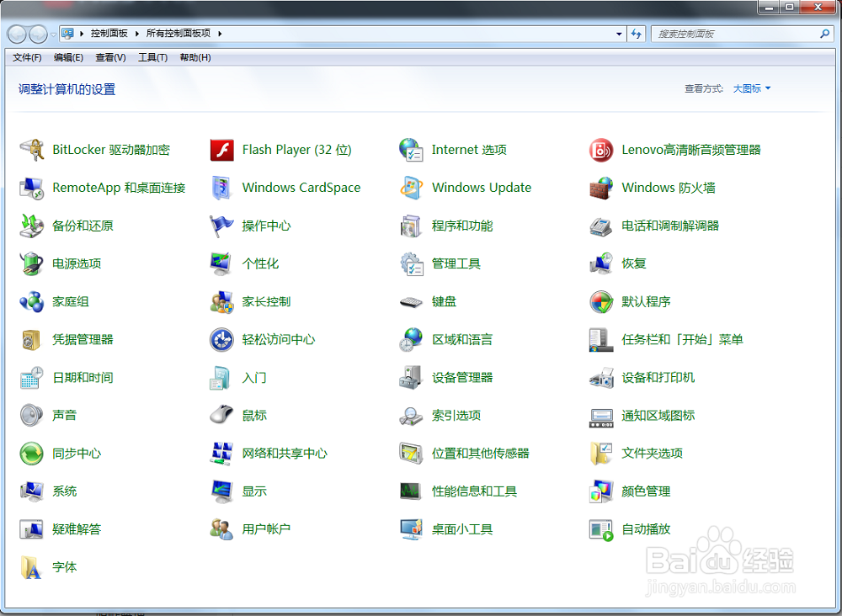Expand arrow after 控制面板 breadcrumb
The width and height of the screenshot is (842, 616).
tap(137, 34)
